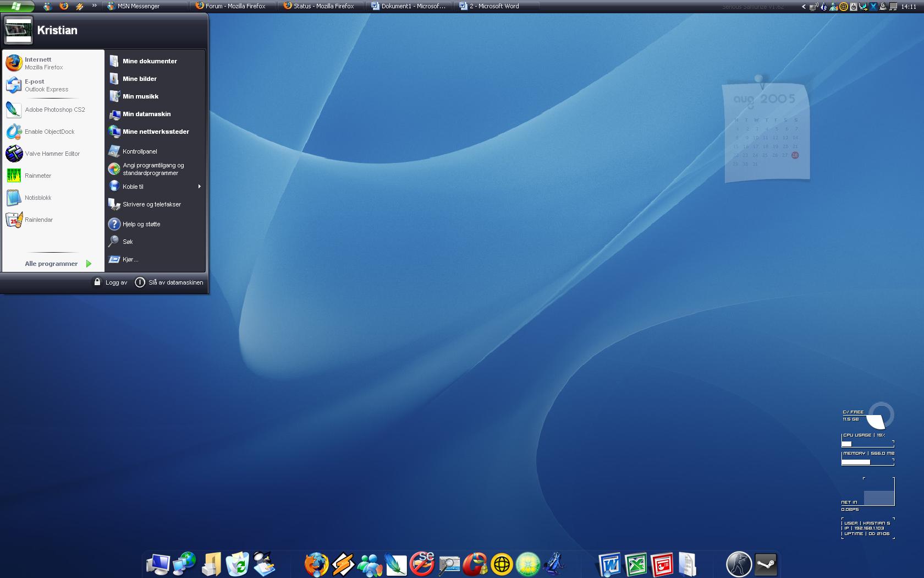Click the Ad-Aware SE icon in dock
Image resolution: width=924 pixels, height=578 pixels.
pos(422,564)
